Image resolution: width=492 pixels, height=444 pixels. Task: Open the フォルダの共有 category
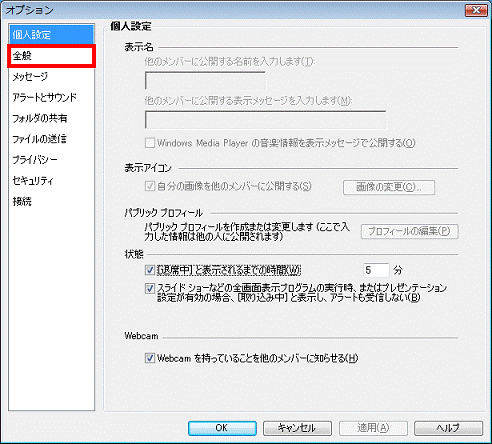pyautogui.click(x=52, y=118)
